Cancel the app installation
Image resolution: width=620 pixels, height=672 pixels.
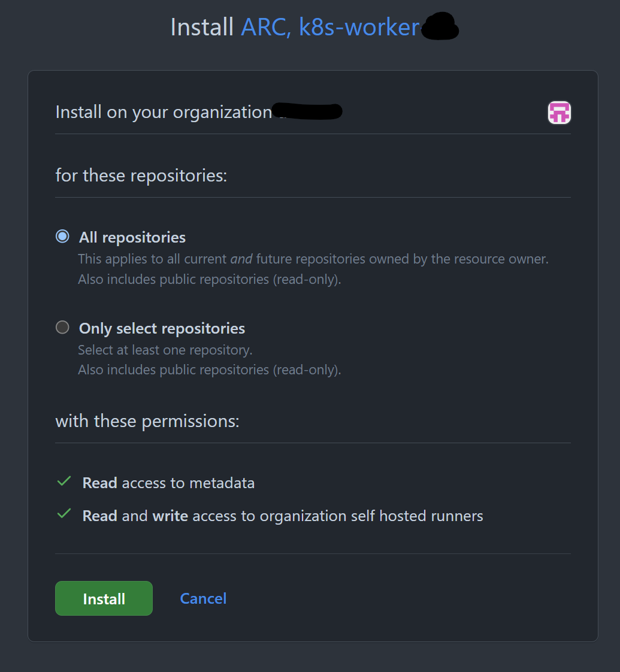203,598
